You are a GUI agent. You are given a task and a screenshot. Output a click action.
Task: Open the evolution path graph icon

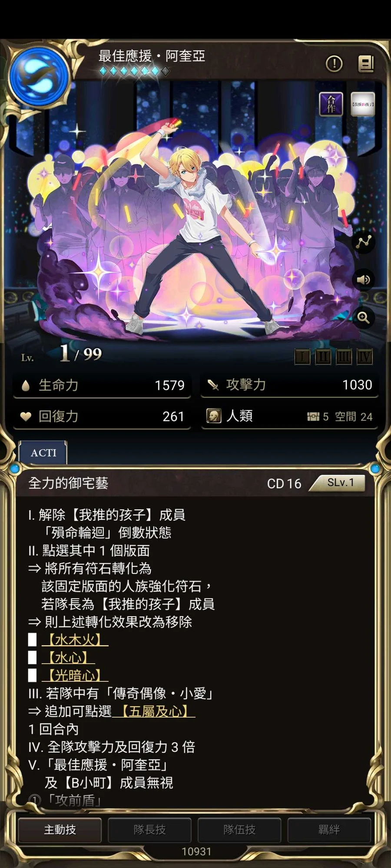pyautogui.click(x=364, y=242)
